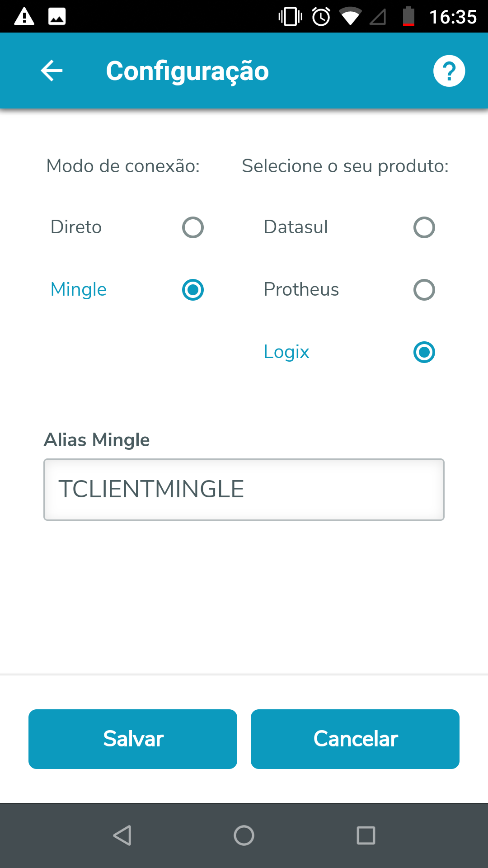The height and width of the screenshot is (868, 488).
Task: Choose Datasul as the product
Action: pyautogui.click(x=424, y=227)
